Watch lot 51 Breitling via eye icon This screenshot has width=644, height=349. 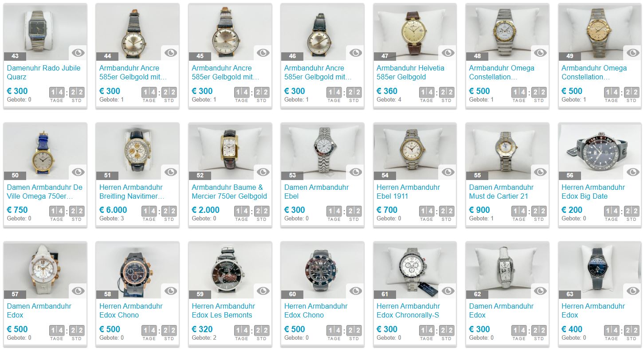click(x=171, y=172)
